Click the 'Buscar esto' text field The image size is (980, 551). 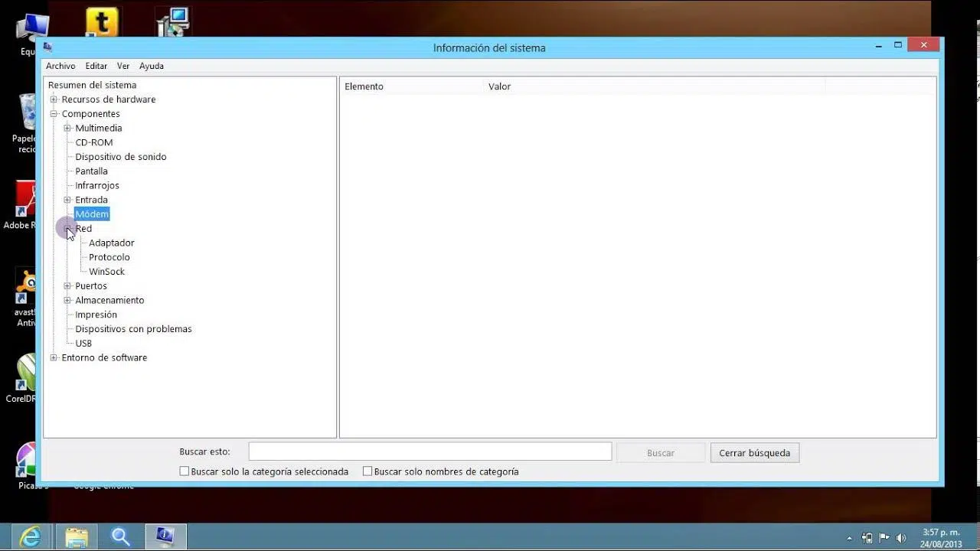430,452
